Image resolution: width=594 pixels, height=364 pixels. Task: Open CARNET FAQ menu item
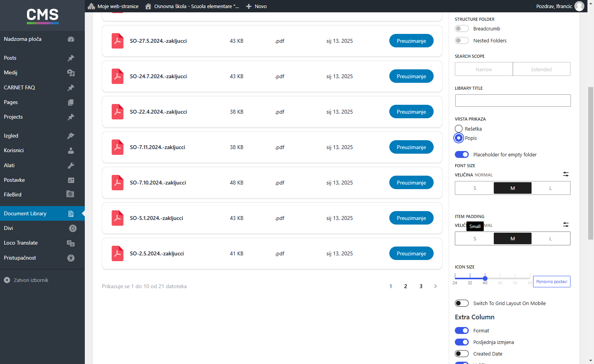coord(42,87)
